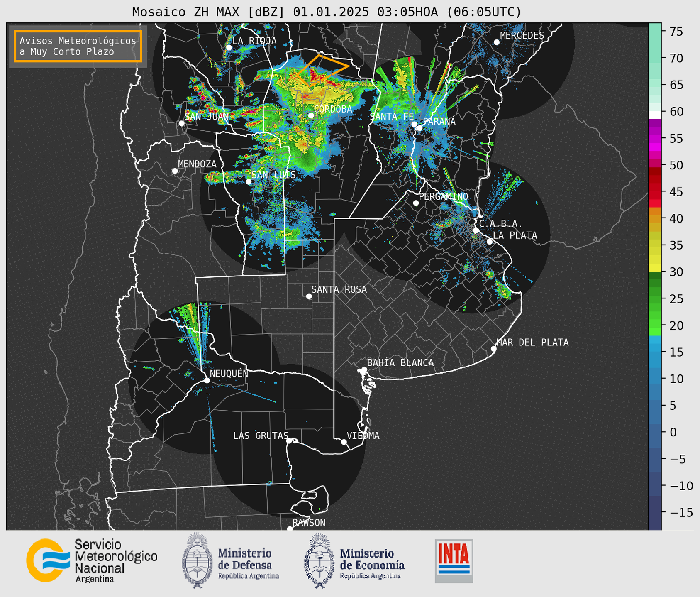Viewport: 700px width, 597px height.
Task: Click the 70 dBZ tick label
Action: tap(676, 59)
